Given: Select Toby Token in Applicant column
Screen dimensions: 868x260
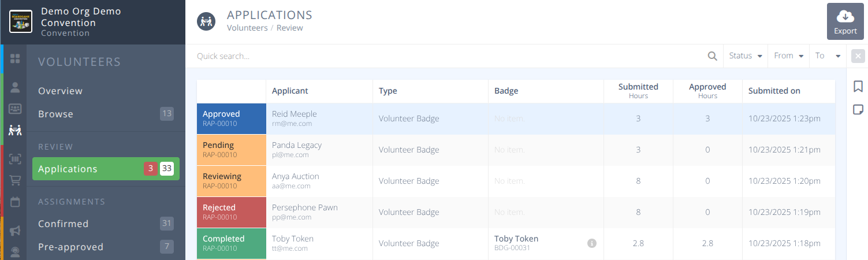Looking at the screenshot, I should (293, 239).
